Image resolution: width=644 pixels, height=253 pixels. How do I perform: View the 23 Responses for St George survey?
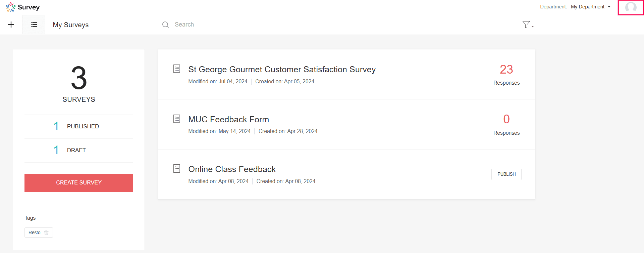click(506, 75)
